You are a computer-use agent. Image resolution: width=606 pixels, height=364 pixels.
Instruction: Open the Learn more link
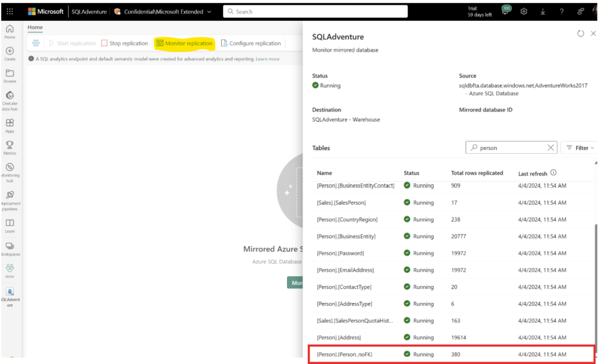(267, 59)
